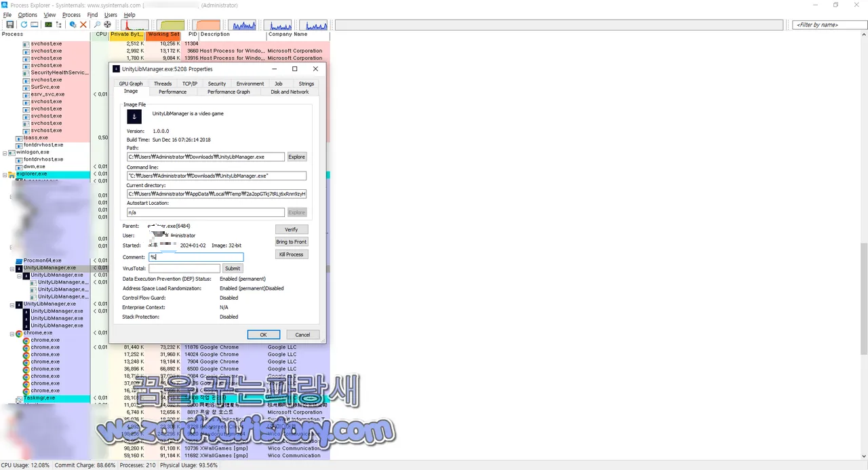Click inside the Comment input field

195,257
